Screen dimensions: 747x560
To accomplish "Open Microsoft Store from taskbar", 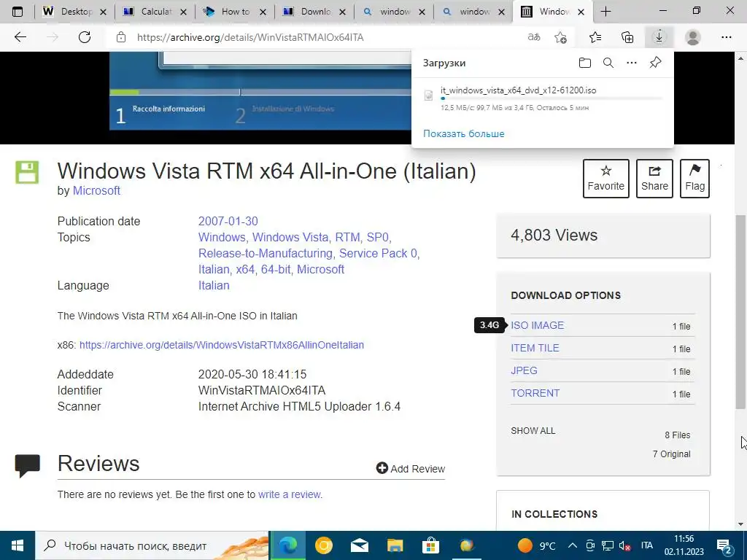I will 430,545.
